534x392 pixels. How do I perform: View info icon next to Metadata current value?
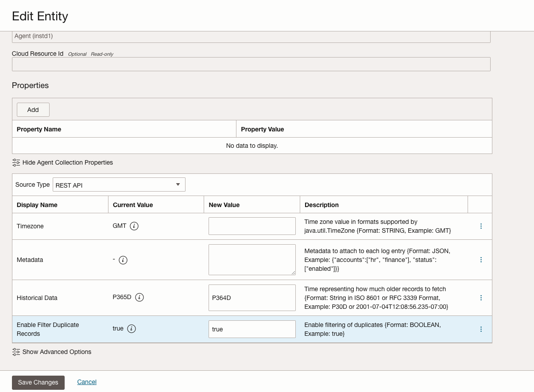pos(123,260)
